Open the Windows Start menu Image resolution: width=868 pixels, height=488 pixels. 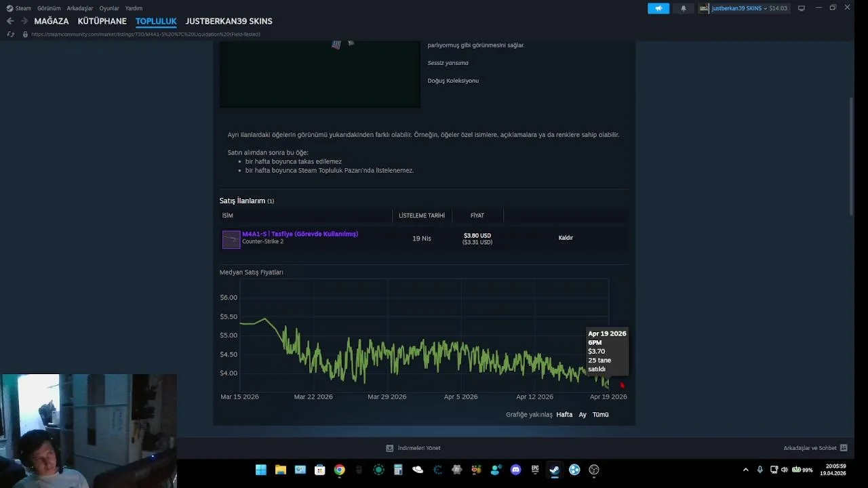pyautogui.click(x=261, y=470)
